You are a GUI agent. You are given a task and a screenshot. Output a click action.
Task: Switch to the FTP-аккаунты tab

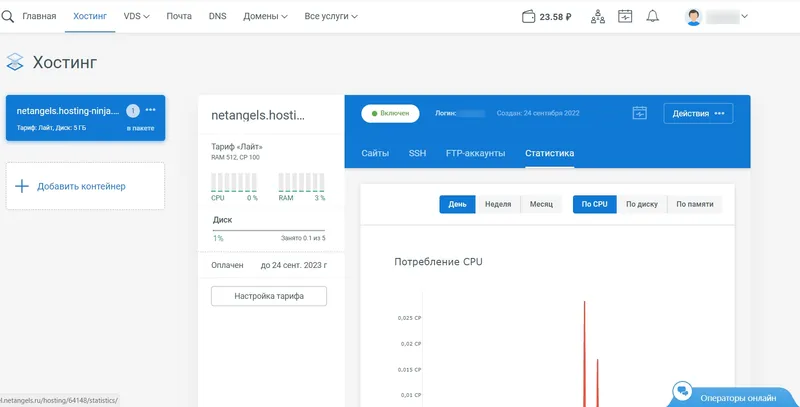(x=476, y=153)
